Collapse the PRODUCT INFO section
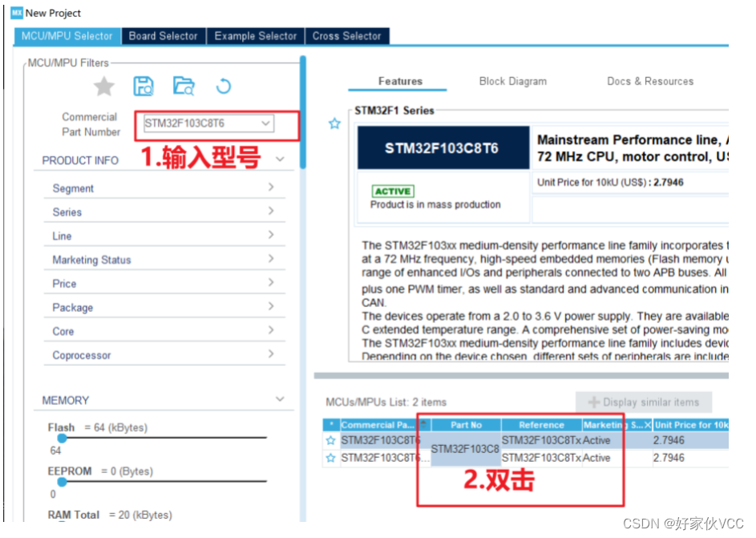Screen dimensions: 756x538 click(x=280, y=160)
